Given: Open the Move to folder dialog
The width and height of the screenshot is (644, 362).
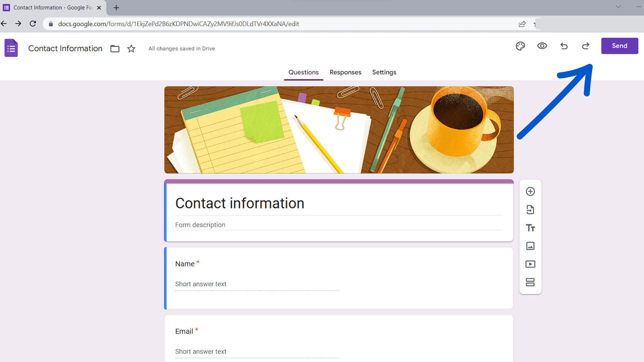Looking at the screenshot, I should [x=115, y=49].
